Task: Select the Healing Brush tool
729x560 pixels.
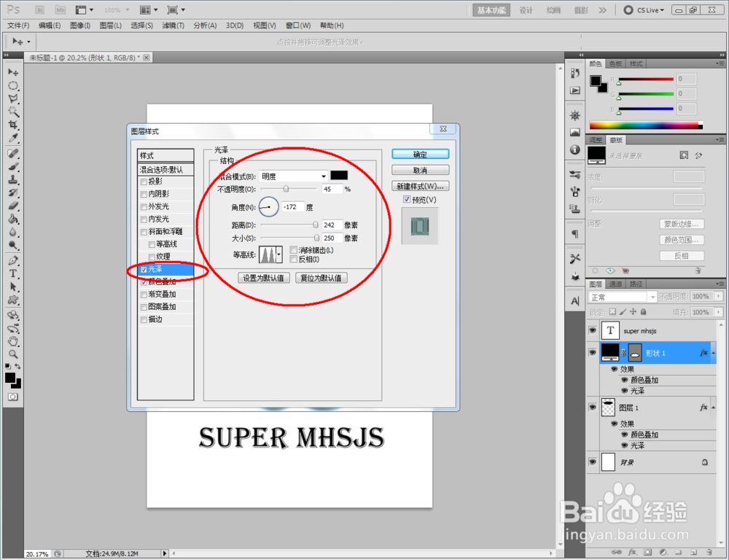Action: tap(13, 153)
